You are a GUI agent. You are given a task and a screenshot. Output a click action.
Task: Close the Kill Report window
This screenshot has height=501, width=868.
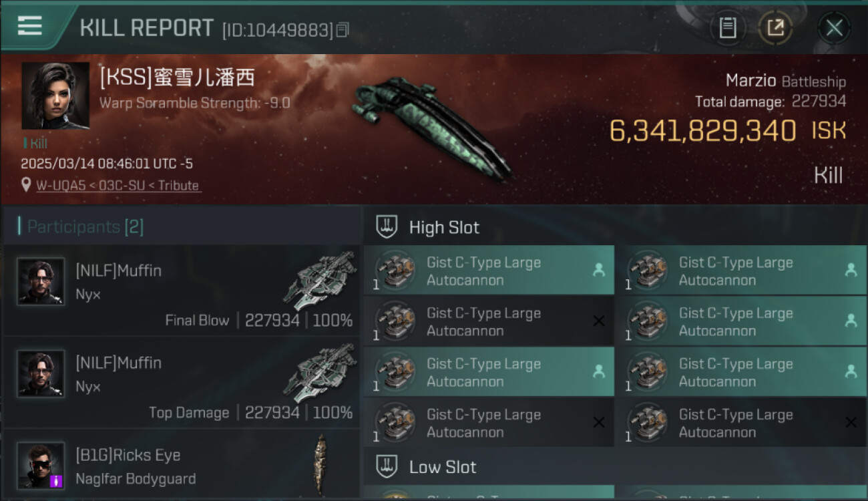point(834,27)
